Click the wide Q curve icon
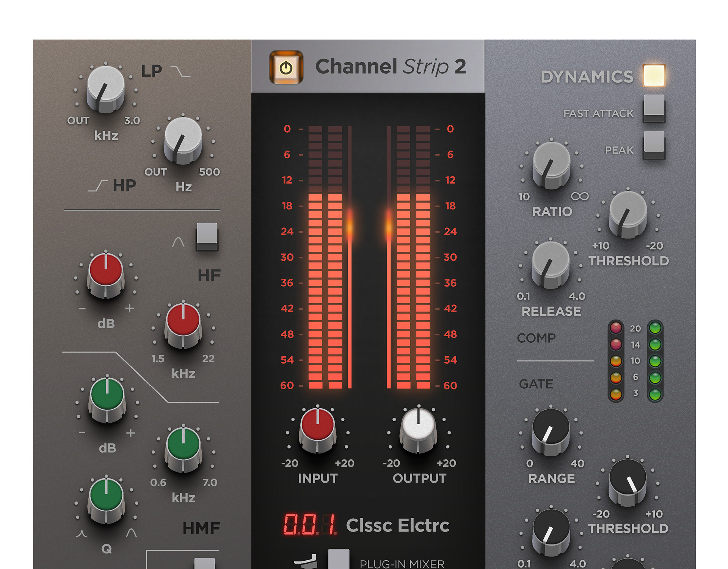Viewport: 728px width, 569px height. click(132, 533)
